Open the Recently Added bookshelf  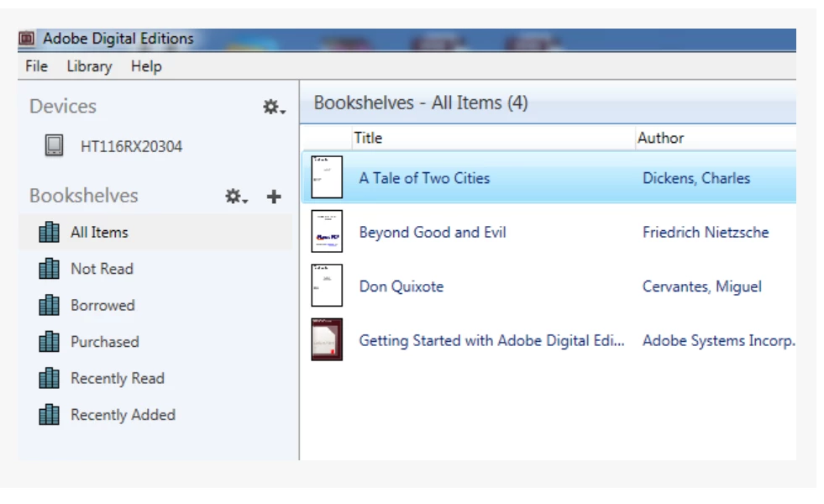coord(123,415)
